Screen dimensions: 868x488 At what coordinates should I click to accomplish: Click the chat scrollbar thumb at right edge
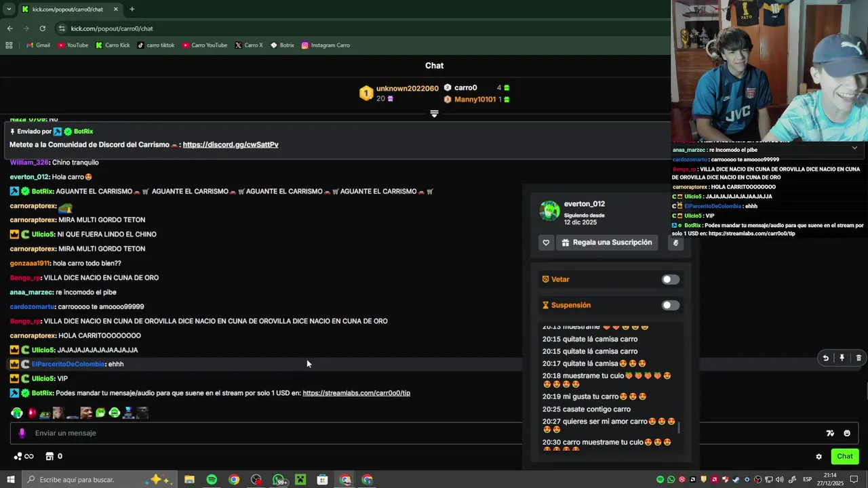coord(867,391)
